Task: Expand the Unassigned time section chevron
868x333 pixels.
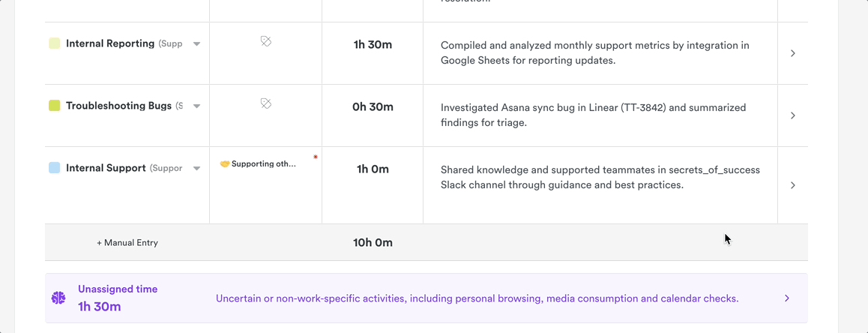Action: tap(786, 298)
